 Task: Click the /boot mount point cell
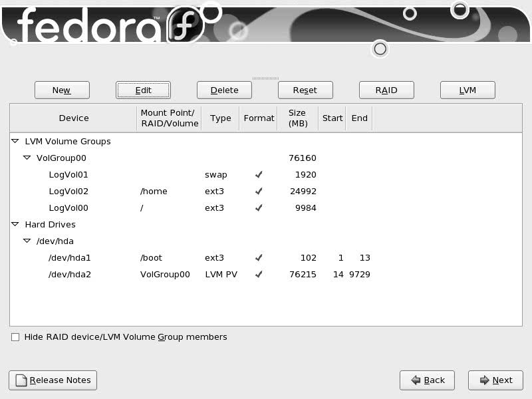pyautogui.click(x=151, y=258)
